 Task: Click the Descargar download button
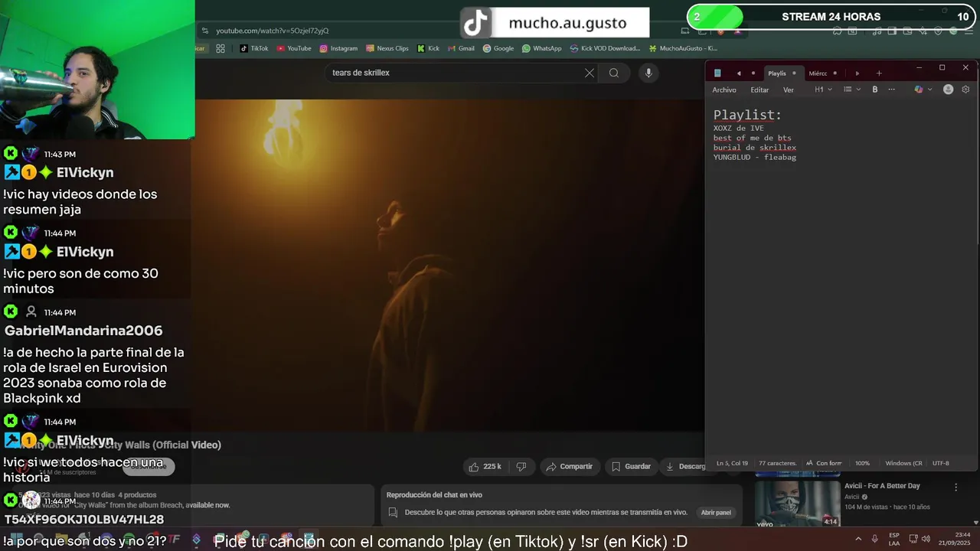tap(684, 466)
